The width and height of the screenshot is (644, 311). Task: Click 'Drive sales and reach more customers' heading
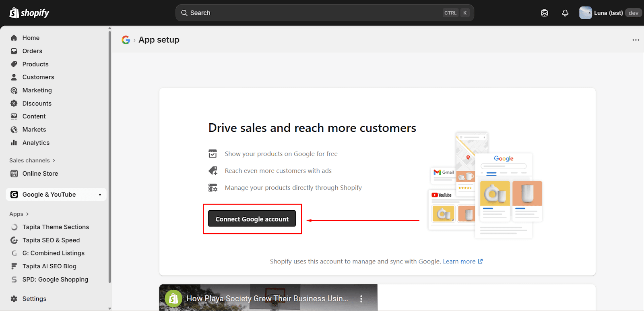[x=312, y=128]
